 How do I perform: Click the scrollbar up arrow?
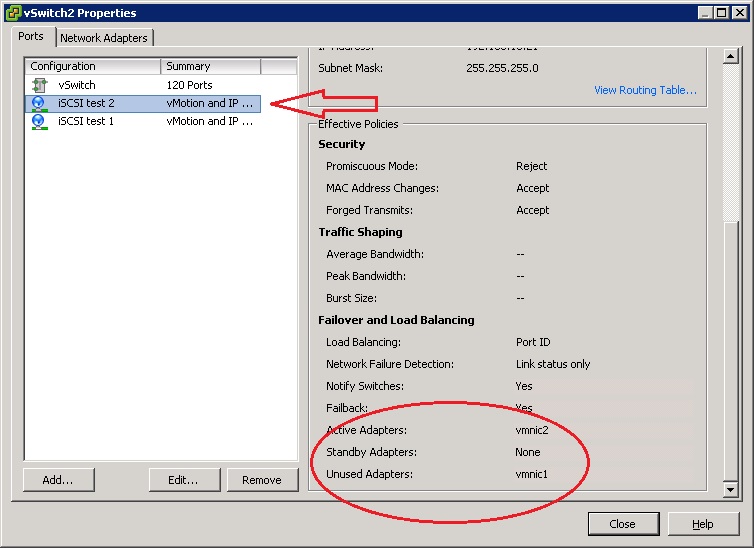[x=731, y=54]
